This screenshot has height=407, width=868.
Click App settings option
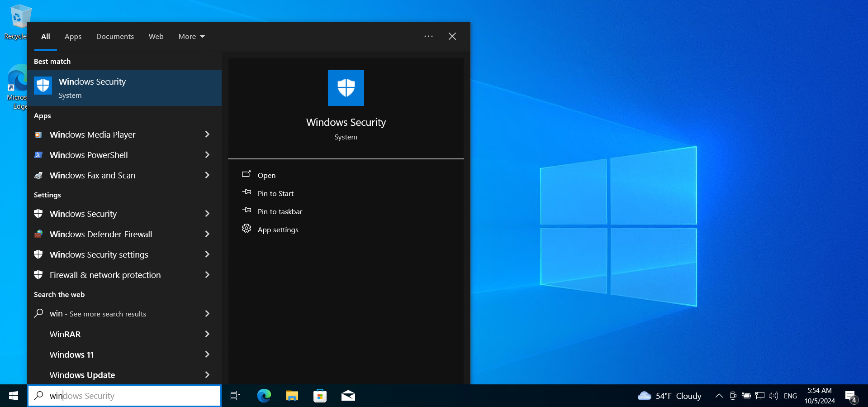(278, 230)
